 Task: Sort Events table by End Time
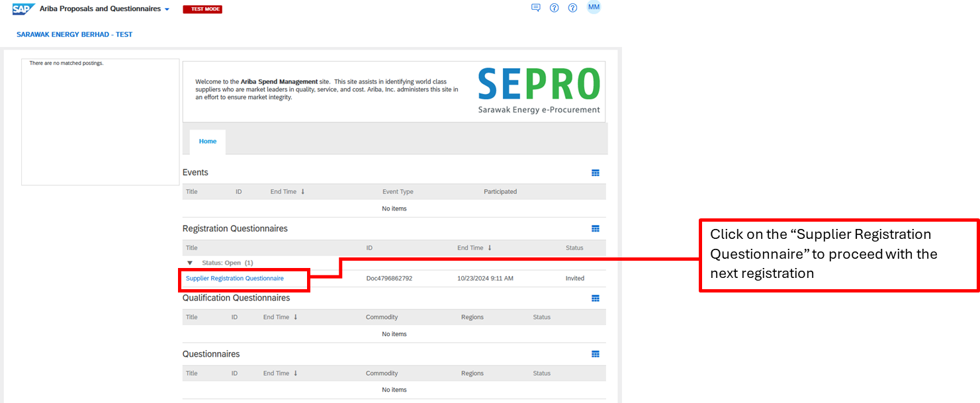[288, 192]
